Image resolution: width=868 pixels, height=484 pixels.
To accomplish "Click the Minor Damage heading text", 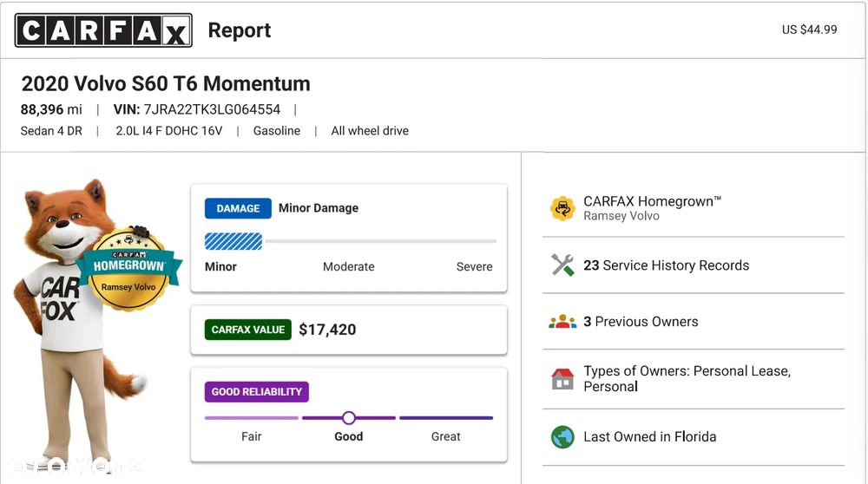I will click(x=319, y=208).
